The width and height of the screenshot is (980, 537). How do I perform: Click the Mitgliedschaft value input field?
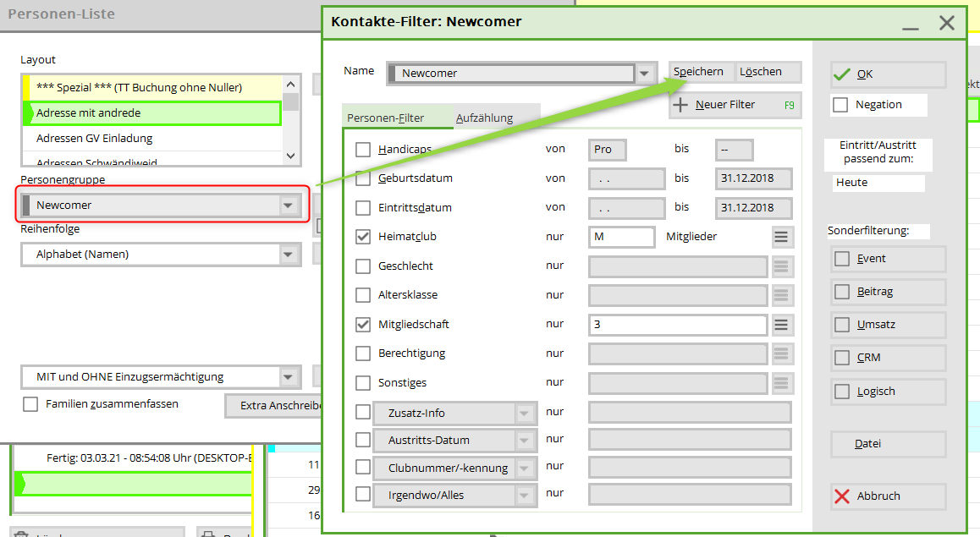pyautogui.click(x=677, y=325)
